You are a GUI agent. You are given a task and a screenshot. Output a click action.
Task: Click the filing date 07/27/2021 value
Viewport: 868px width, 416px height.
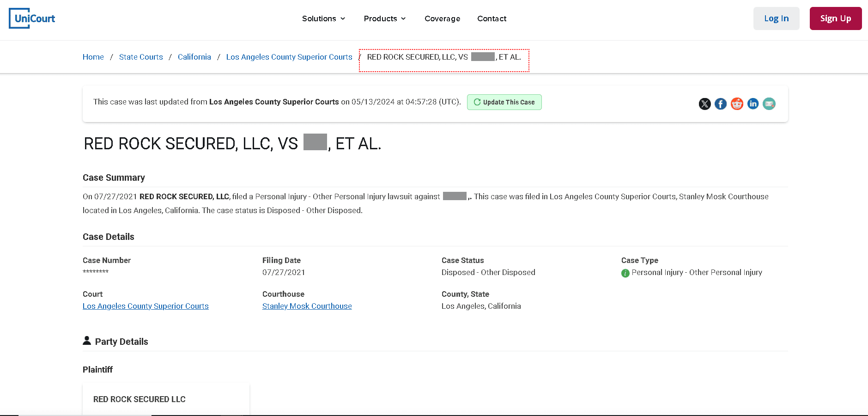pos(284,272)
